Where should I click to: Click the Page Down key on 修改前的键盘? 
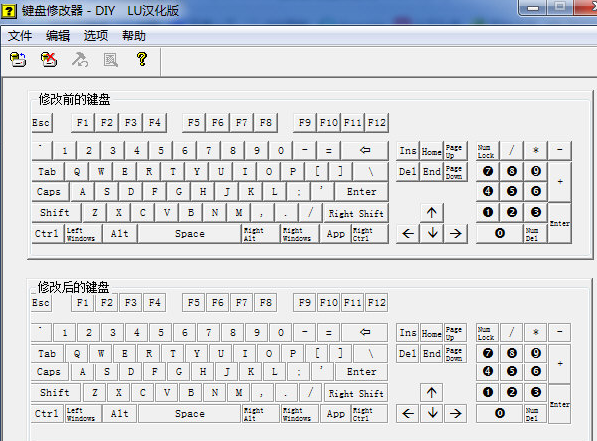(455, 172)
